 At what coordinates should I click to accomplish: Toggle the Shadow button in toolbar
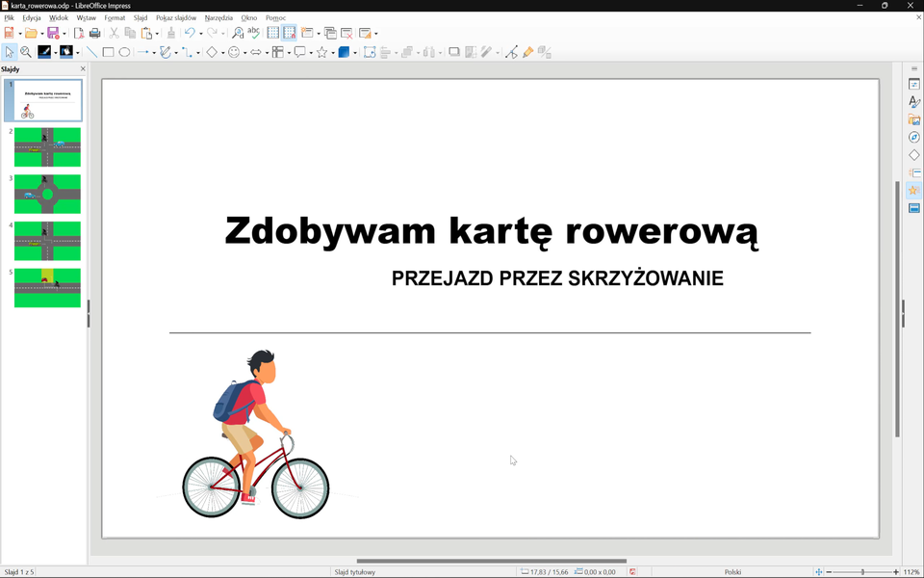click(x=453, y=52)
